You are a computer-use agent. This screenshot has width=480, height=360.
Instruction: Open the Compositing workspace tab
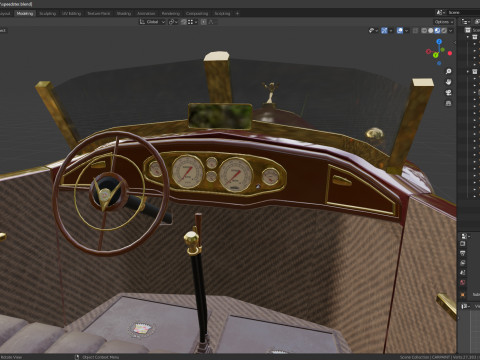click(x=197, y=13)
